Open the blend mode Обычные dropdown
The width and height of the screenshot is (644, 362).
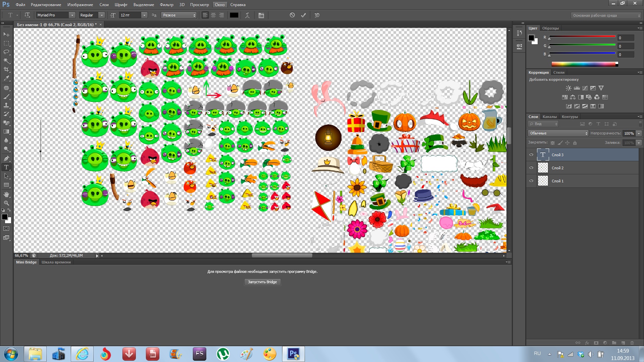point(558,133)
